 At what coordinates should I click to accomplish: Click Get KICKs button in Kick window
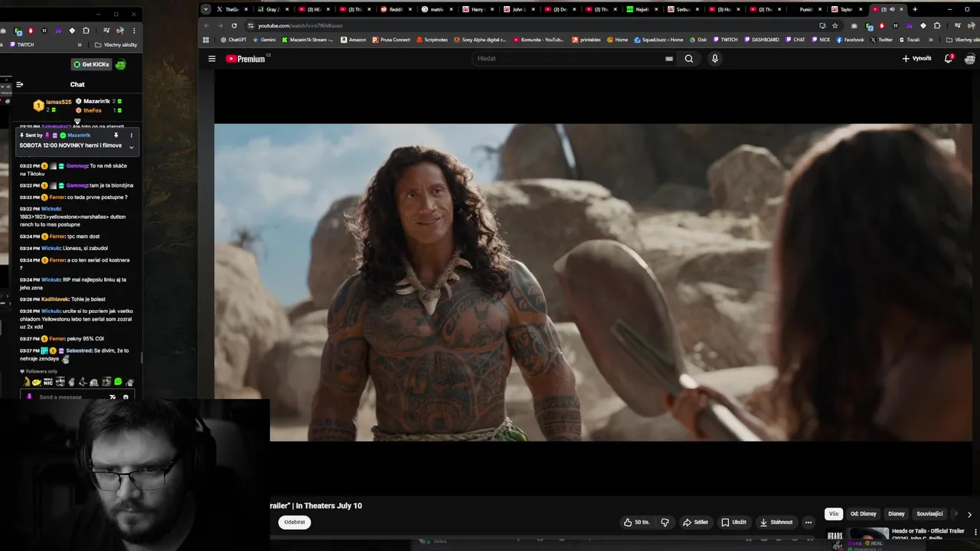[x=91, y=64]
